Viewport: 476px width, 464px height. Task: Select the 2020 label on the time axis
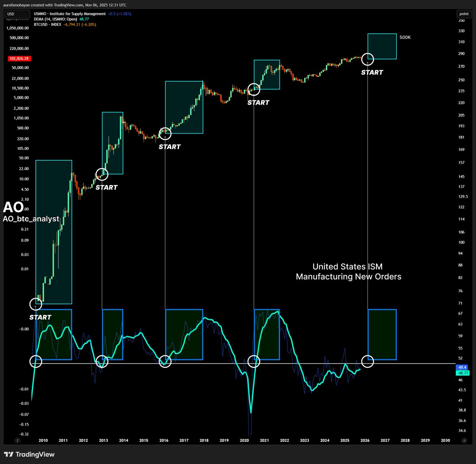click(244, 440)
